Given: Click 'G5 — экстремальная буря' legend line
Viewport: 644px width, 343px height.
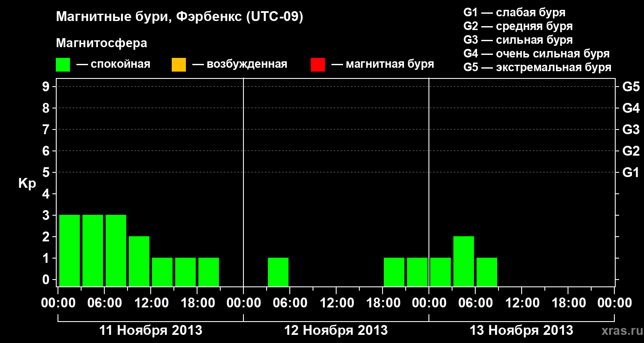Looking at the screenshot, I should point(538,67).
